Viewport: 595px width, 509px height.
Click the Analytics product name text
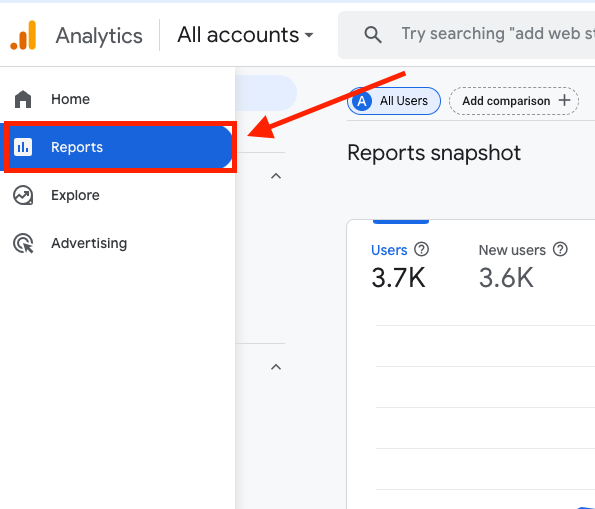(x=99, y=36)
